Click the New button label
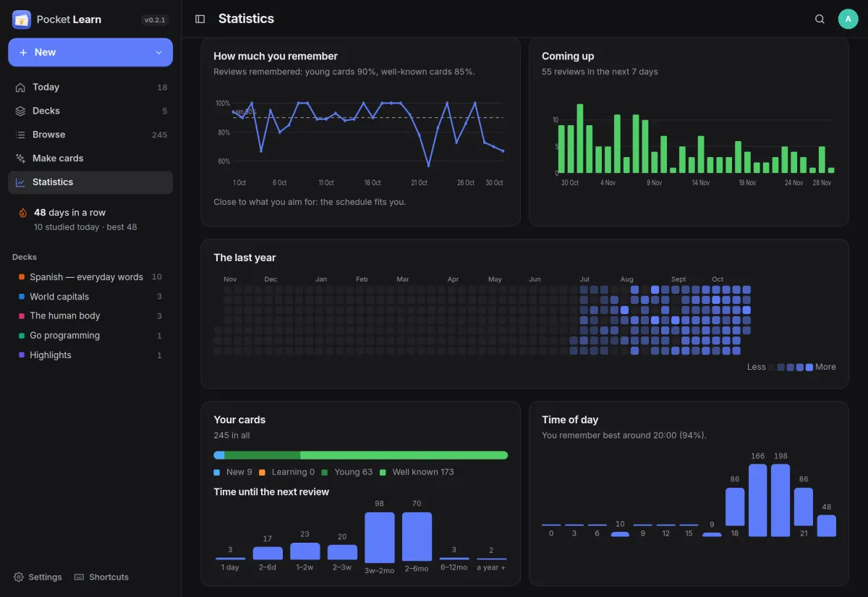This screenshot has height=597, width=868. 45,52
